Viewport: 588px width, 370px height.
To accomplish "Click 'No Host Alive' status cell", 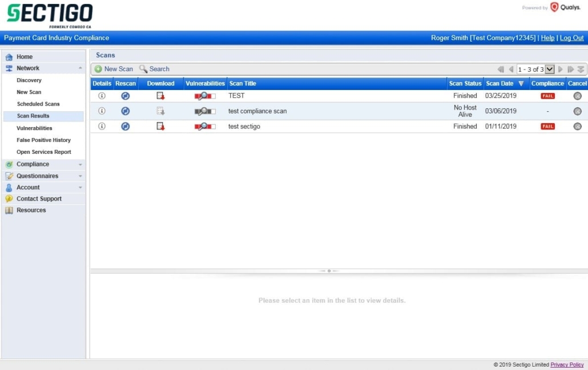I will [465, 111].
